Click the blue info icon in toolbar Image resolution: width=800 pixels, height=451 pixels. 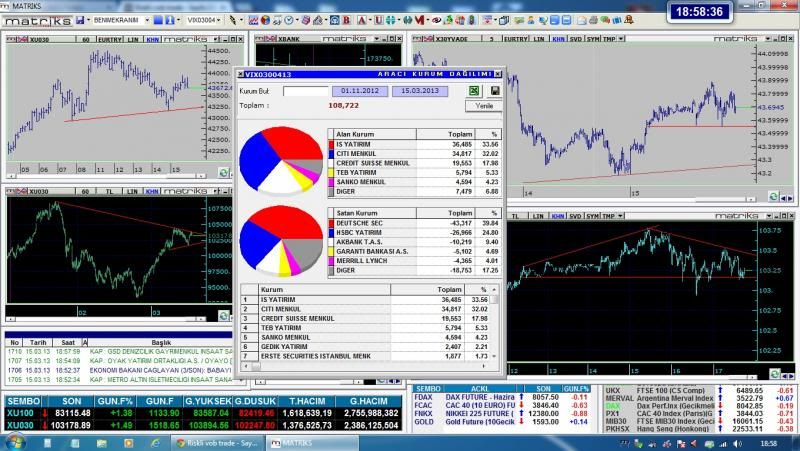(170, 20)
